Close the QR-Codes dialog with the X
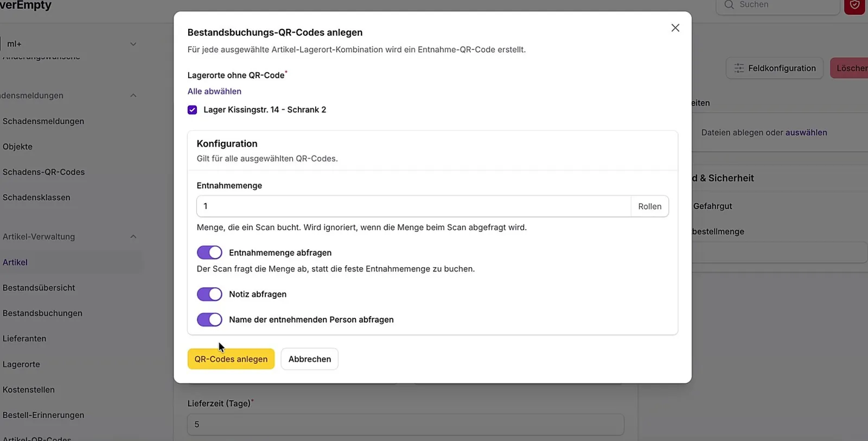 point(675,28)
